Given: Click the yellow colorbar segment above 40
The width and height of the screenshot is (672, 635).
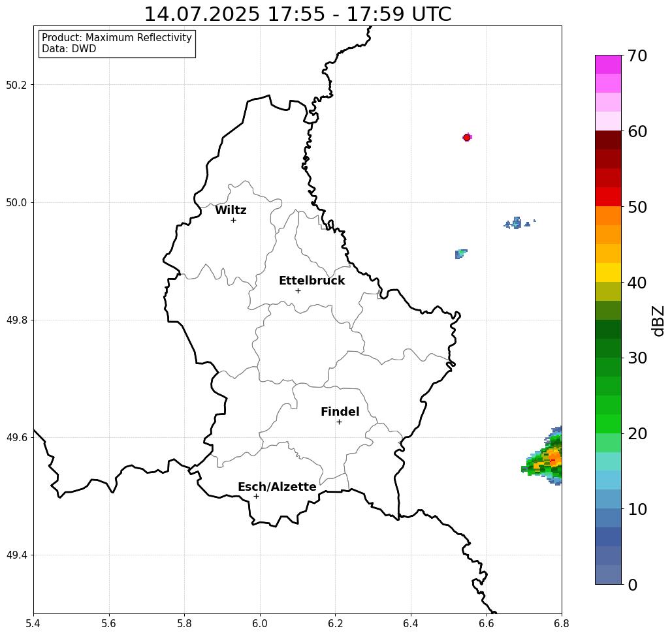Looking at the screenshot, I should pos(608,272).
